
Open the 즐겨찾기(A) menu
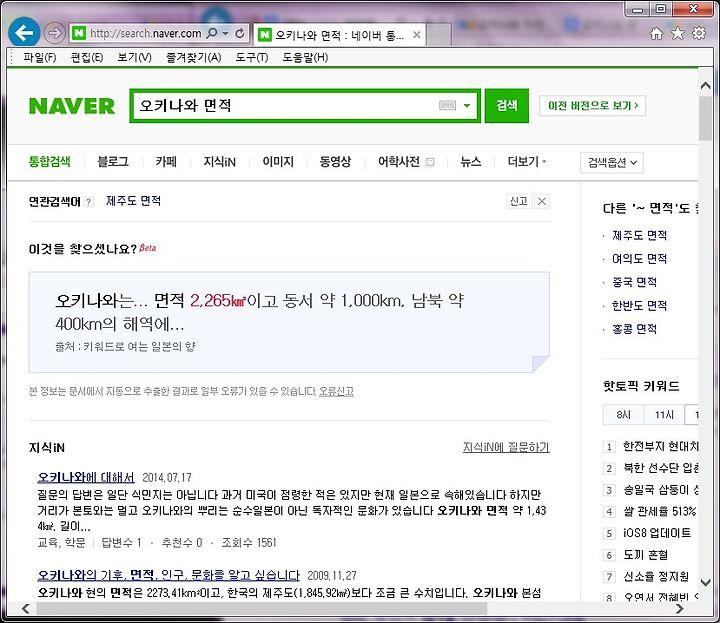tap(193, 58)
